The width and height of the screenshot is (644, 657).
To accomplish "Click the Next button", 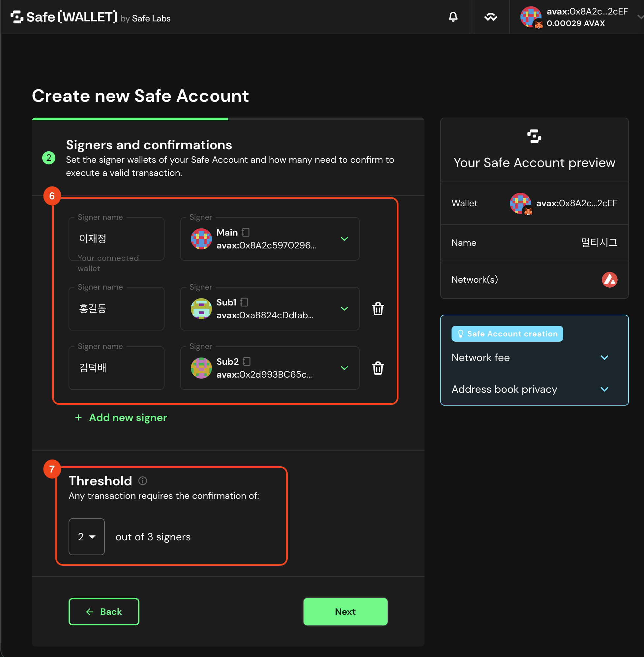I will pos(345,612).
